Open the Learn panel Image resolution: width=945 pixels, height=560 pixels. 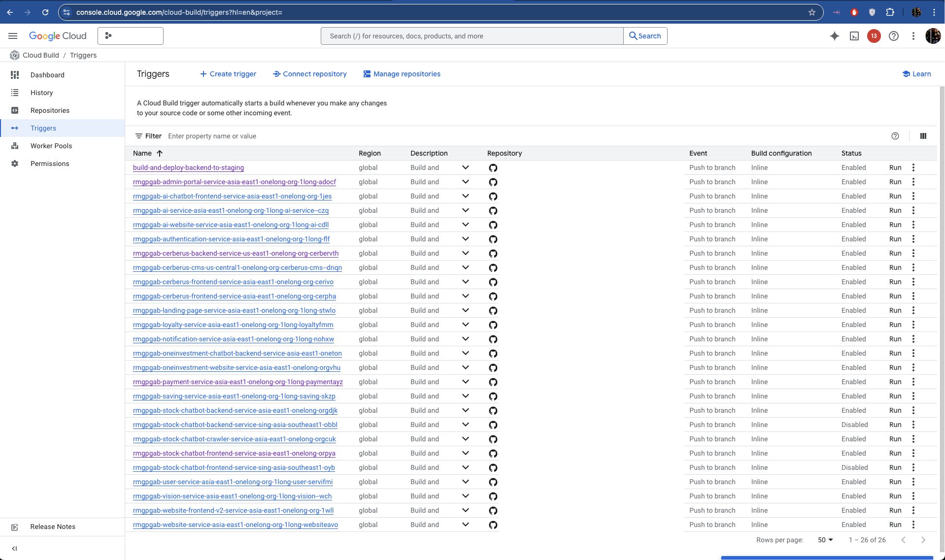917,74
